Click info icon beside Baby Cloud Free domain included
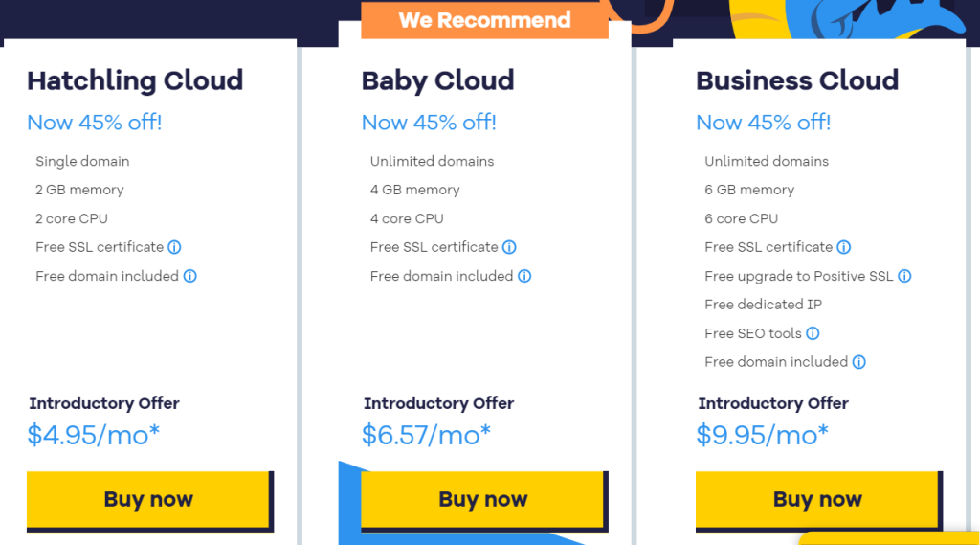980x545 pixels. click(x=524, y=276)
